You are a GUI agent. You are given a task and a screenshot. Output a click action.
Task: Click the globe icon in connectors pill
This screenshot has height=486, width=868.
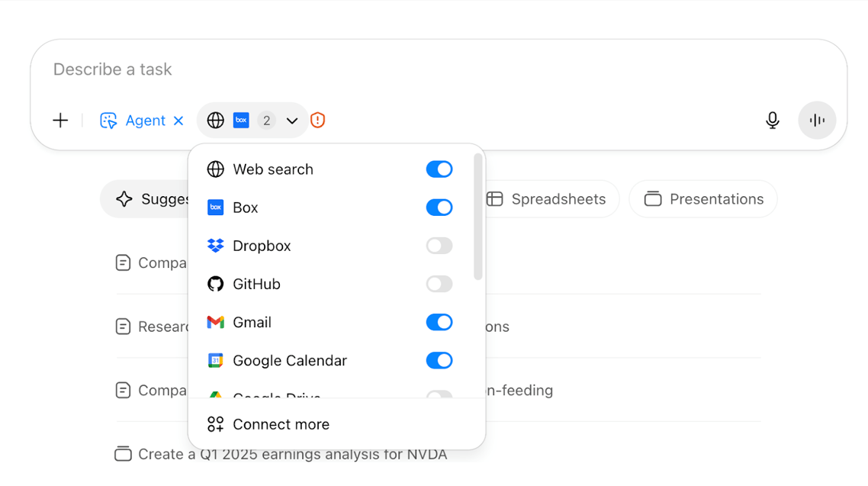[x=215, y=120]
